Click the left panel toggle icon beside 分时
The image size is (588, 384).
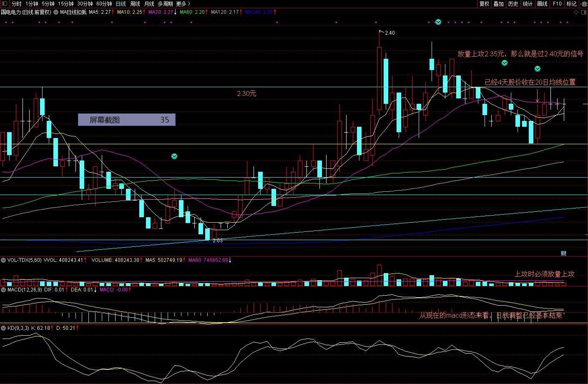click(x=5, y=4)
